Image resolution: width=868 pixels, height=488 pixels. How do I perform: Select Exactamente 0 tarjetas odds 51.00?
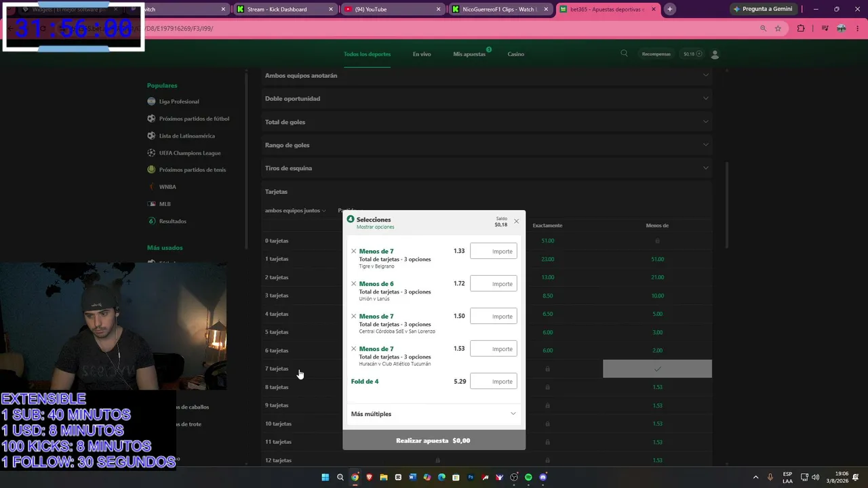[x=548, y=241]
